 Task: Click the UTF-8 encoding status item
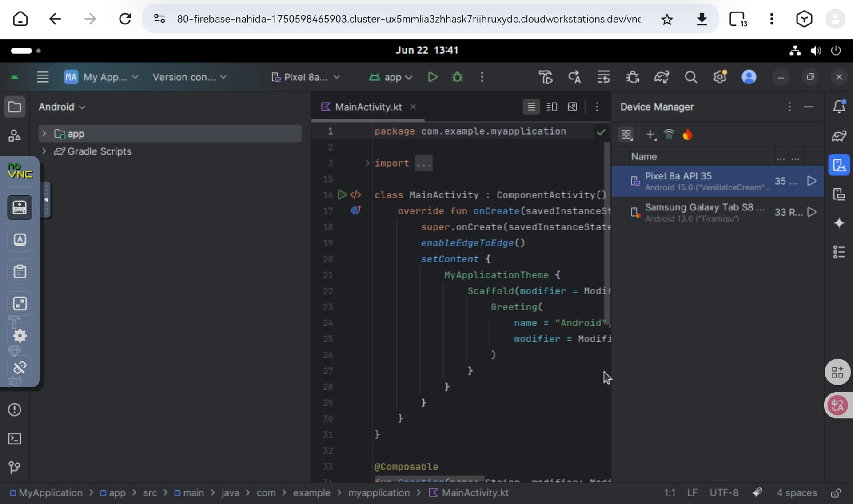724,493
